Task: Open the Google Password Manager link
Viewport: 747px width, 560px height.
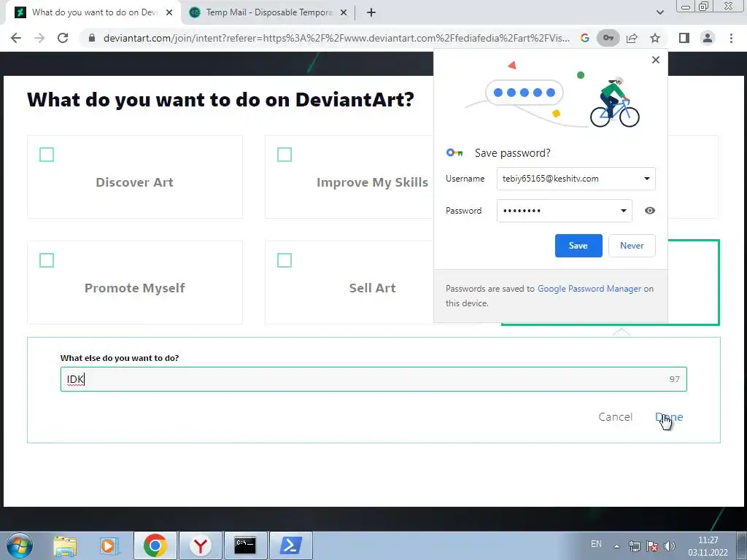Action: pos(589,289)
